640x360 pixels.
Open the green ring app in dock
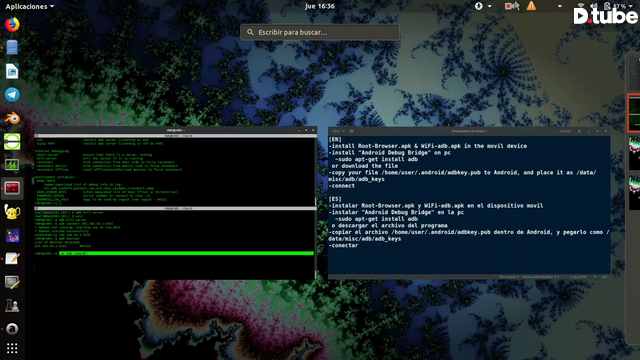coord(12,142)
